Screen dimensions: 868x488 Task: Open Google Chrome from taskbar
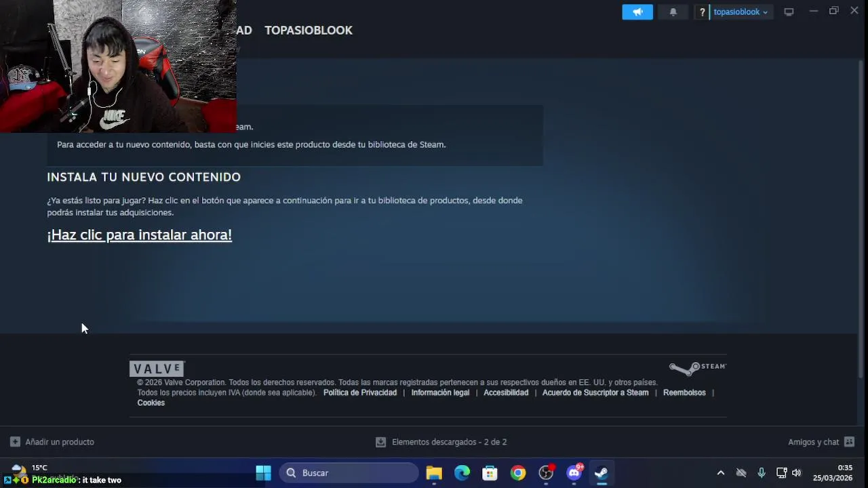coord(518,473)
